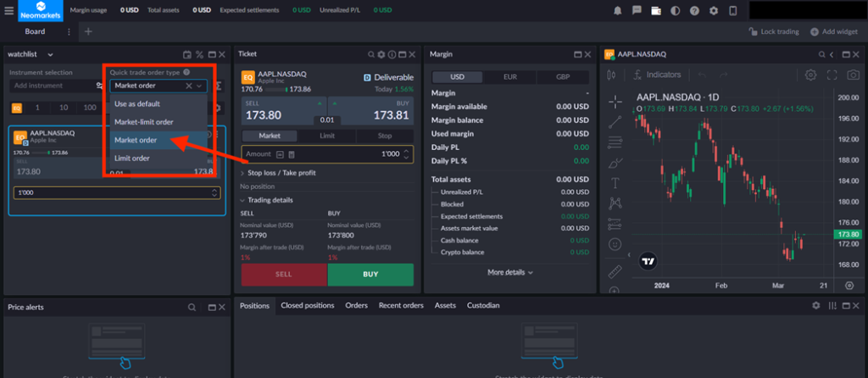Select the trend line drawing tool
This screenshot has height=378, width=868.
615,121
